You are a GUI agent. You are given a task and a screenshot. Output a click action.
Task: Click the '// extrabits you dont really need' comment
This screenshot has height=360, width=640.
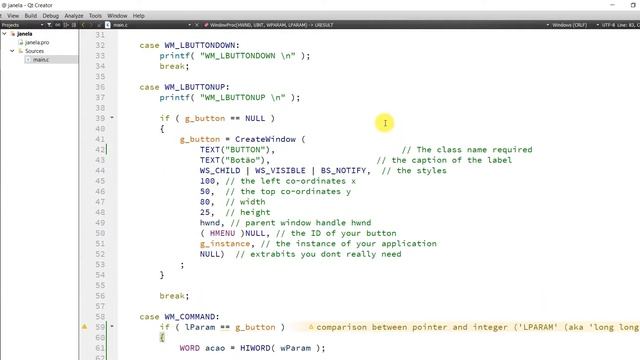[318, 254]
